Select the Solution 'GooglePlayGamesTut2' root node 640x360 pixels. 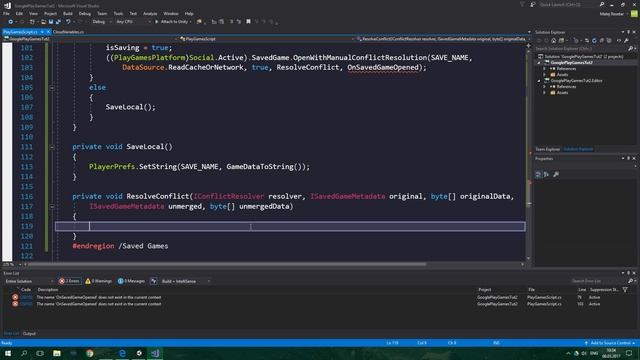(584, 57)
